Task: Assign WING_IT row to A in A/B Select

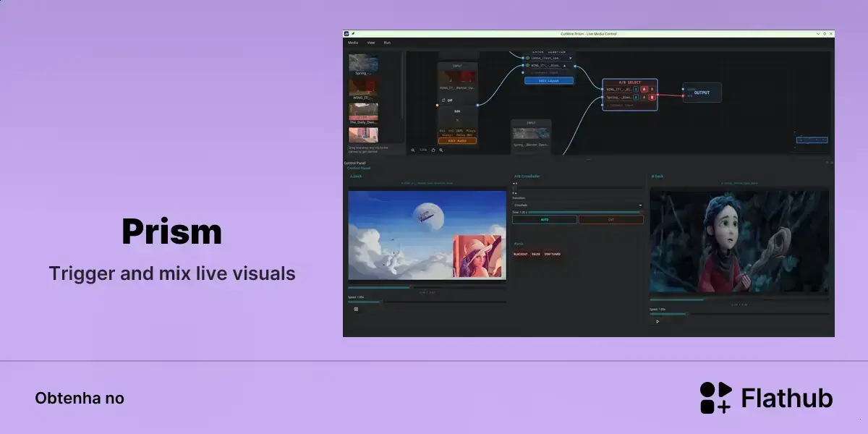Action: coord(644,90)
